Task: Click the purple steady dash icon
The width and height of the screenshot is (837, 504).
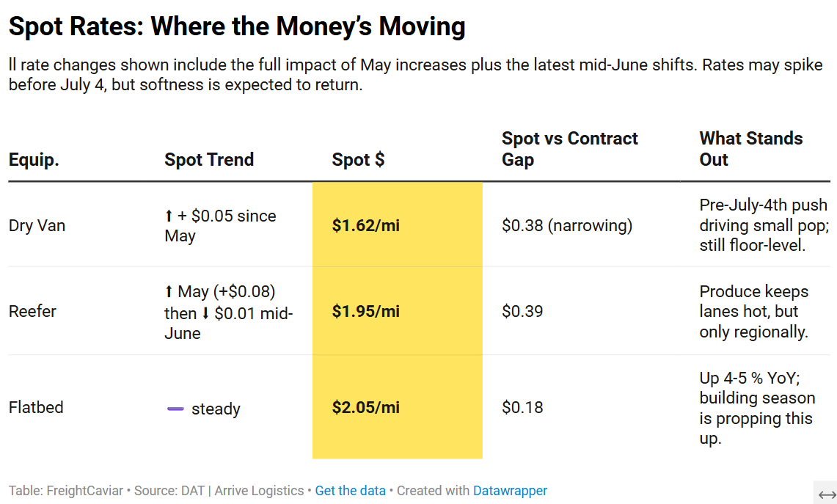Action: (175, 409)
